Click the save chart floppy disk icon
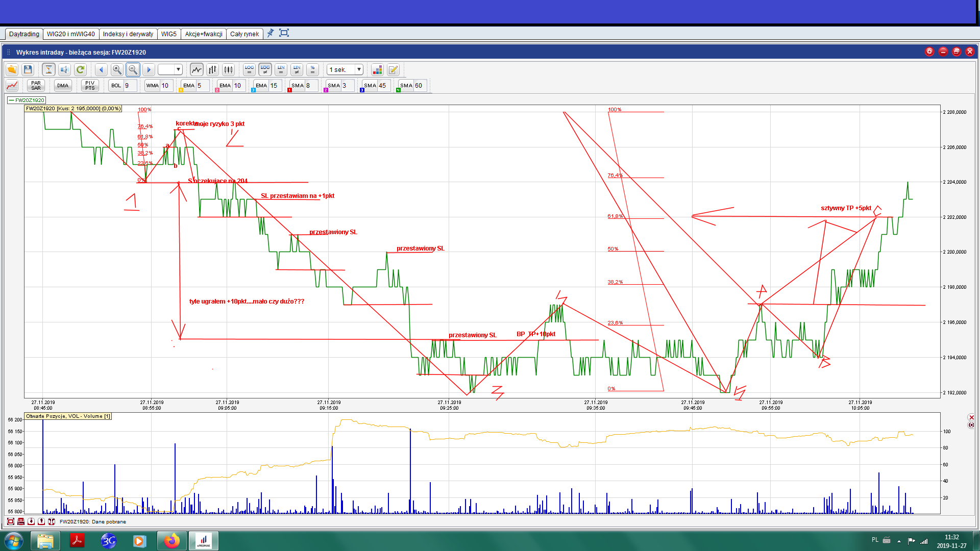Viewport: 980px width, 551px height. coord(28,69)
